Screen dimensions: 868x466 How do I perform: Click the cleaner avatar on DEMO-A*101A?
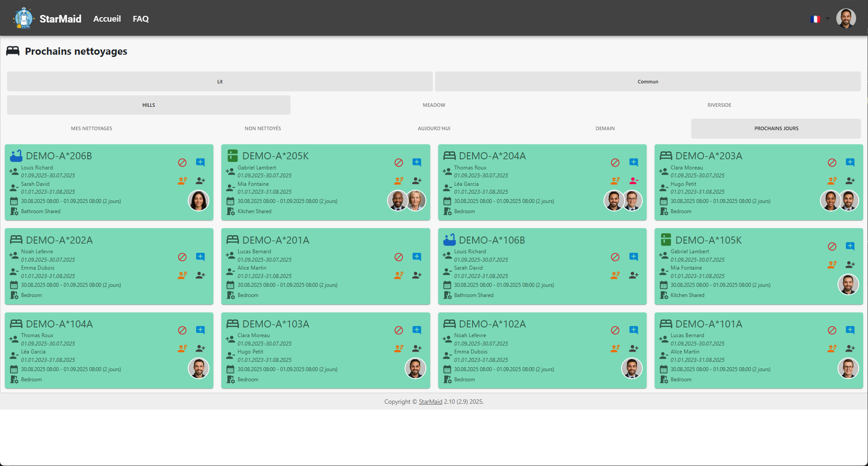tap(848, 368)
